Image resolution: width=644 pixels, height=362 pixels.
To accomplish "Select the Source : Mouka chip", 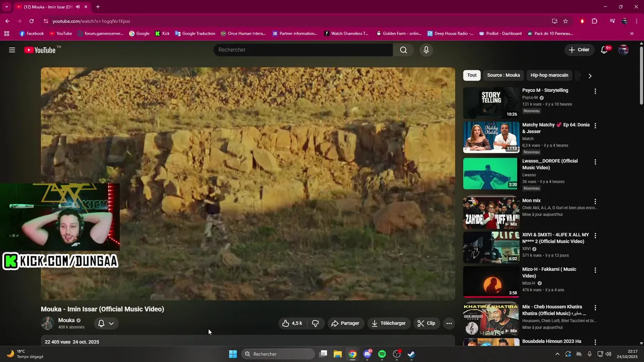I will click(x=503, y=75).
